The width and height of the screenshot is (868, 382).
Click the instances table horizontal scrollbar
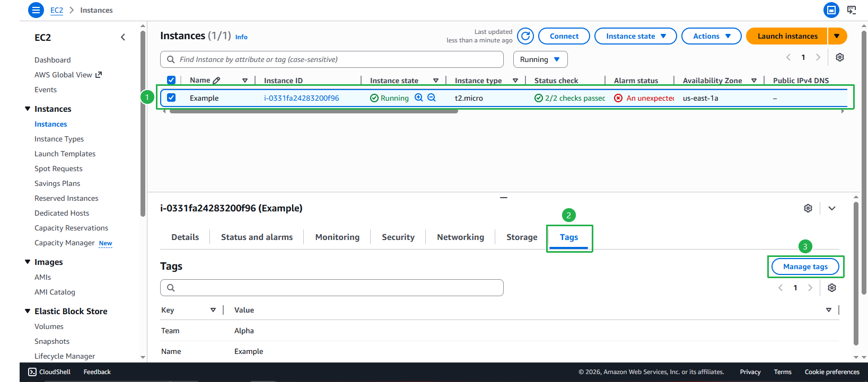pyautogui.click(x=313, y=111)
